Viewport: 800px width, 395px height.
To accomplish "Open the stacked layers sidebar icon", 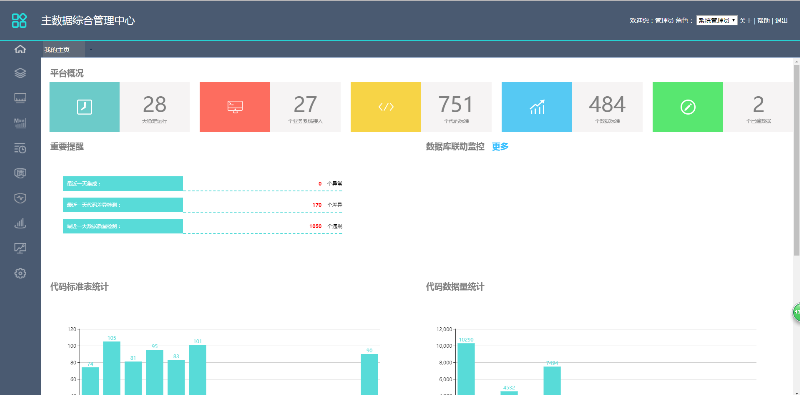I will [20, 73].
